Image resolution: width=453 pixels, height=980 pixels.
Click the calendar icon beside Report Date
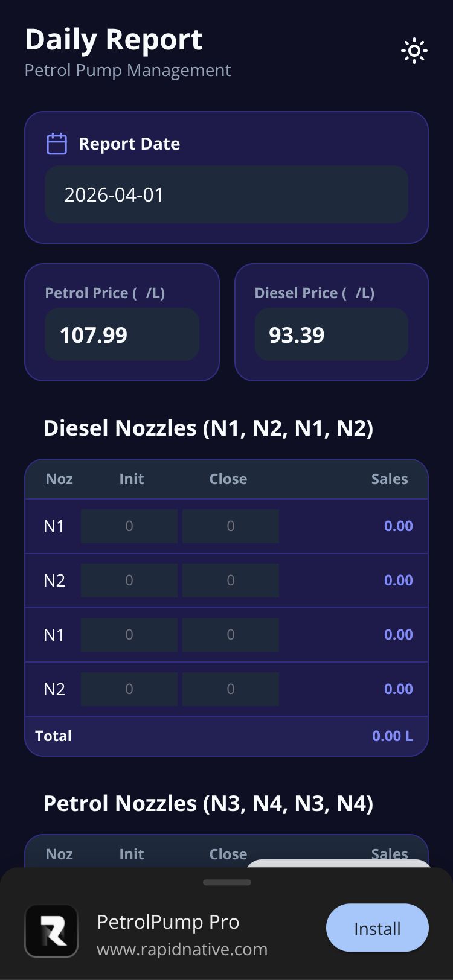(57, 144)
